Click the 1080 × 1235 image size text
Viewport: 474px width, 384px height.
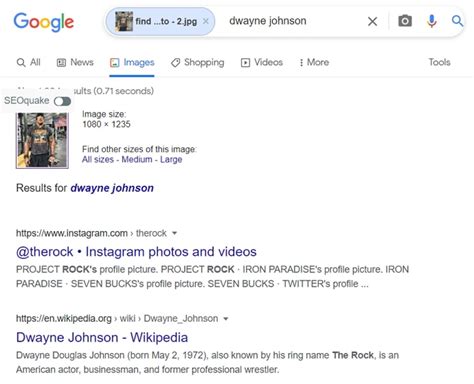[x=106, y=124]
